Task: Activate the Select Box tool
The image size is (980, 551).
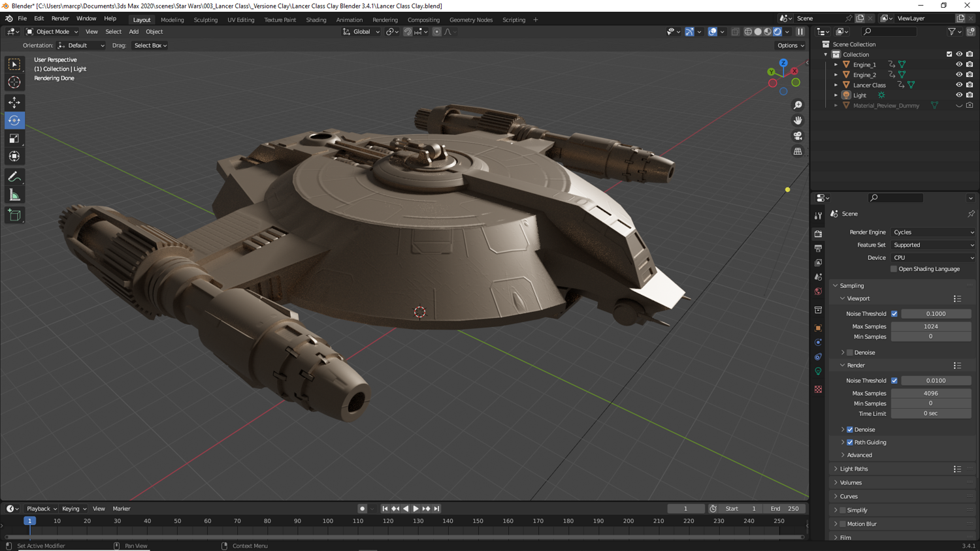Action: click(14, 64)
